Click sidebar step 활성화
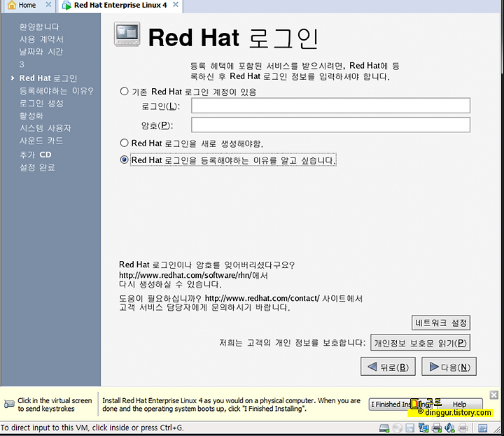Viewport: 504px width, 436px height. pos(31,115)
